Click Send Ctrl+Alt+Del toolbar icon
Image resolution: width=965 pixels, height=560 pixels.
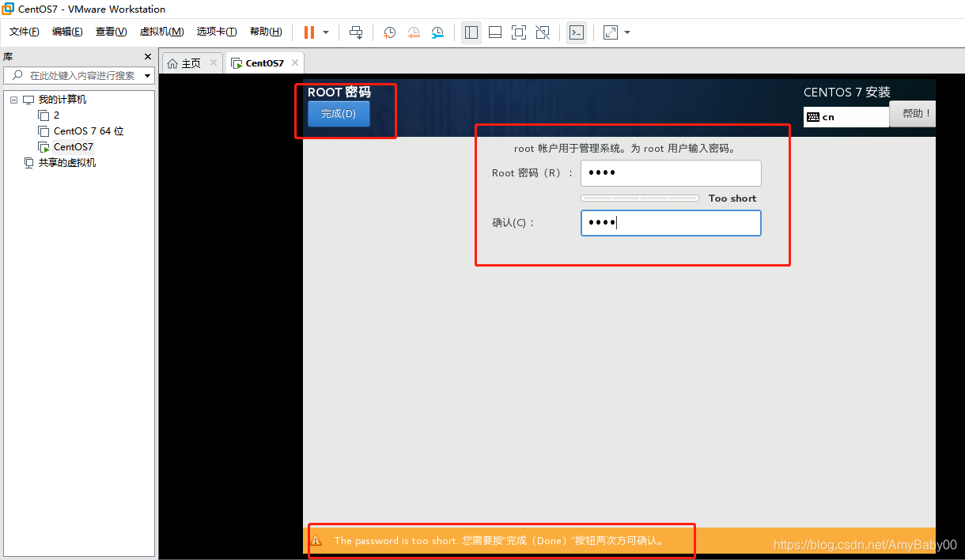357,32
